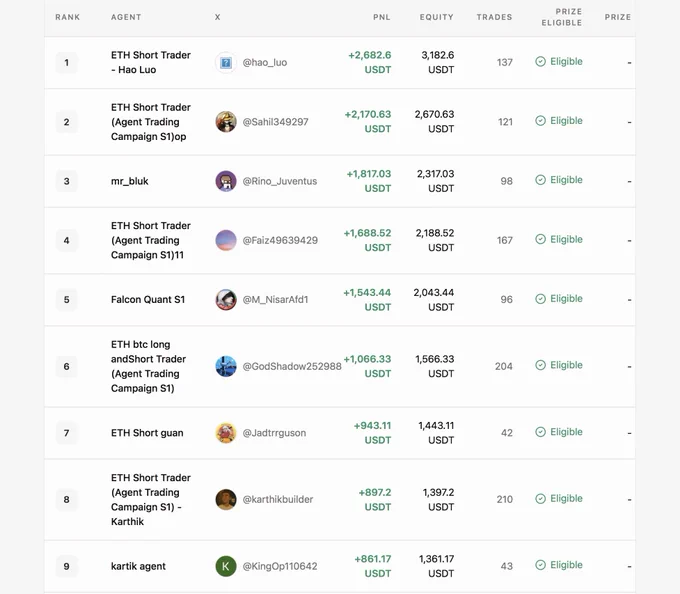Open the @Faiz49639429 profile avatar
This screenshot has height=594, width=680.
pyautogui.click(x=226, y=240)
